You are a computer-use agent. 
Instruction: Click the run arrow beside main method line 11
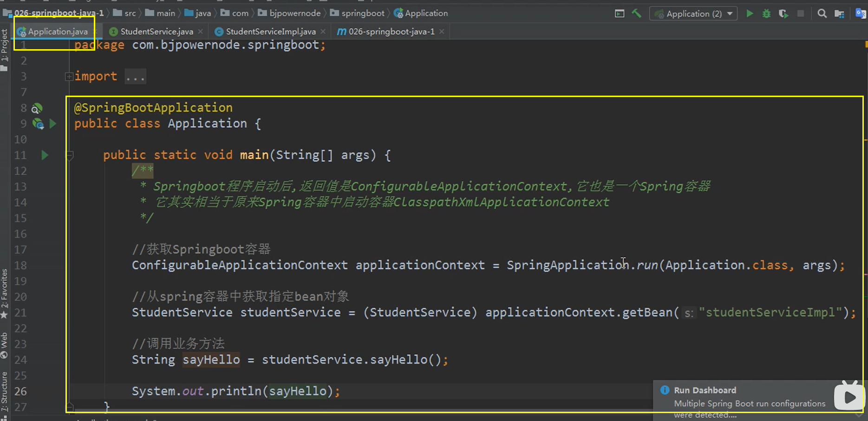[45, 155]
